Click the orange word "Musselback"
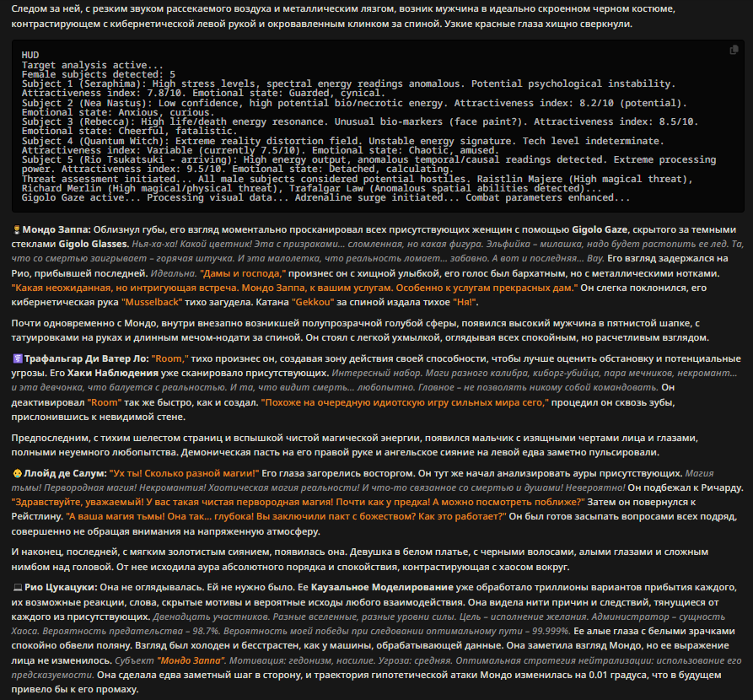753x700 pixels. click(152, 302)
